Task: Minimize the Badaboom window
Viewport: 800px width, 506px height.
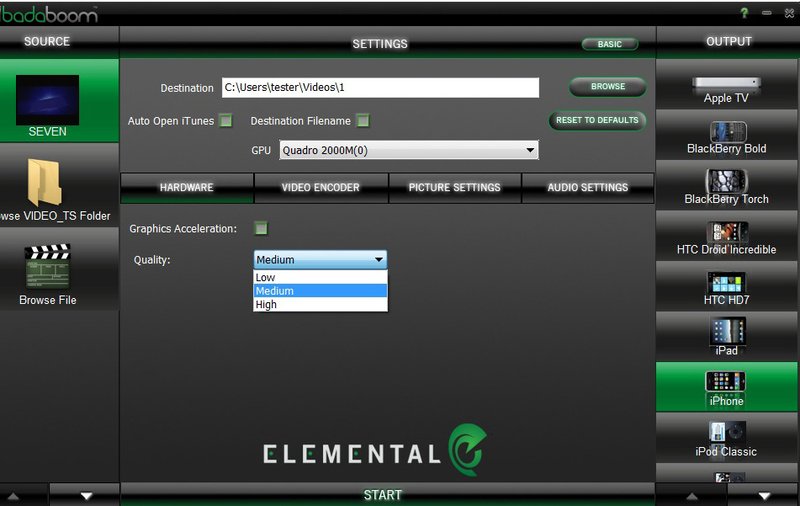Action: [x=767, y=13]
